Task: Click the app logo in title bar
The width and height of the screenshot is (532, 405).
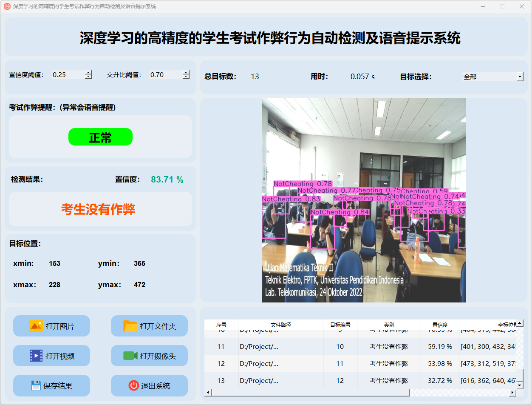Action: (x=7, y=6)
